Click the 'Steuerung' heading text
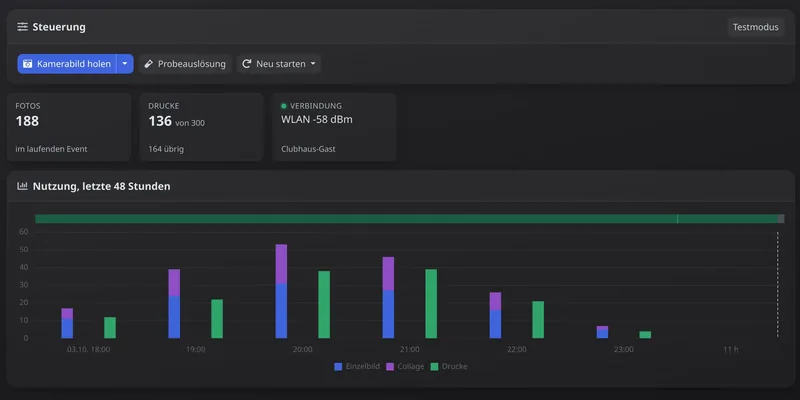 coord(59,27)
